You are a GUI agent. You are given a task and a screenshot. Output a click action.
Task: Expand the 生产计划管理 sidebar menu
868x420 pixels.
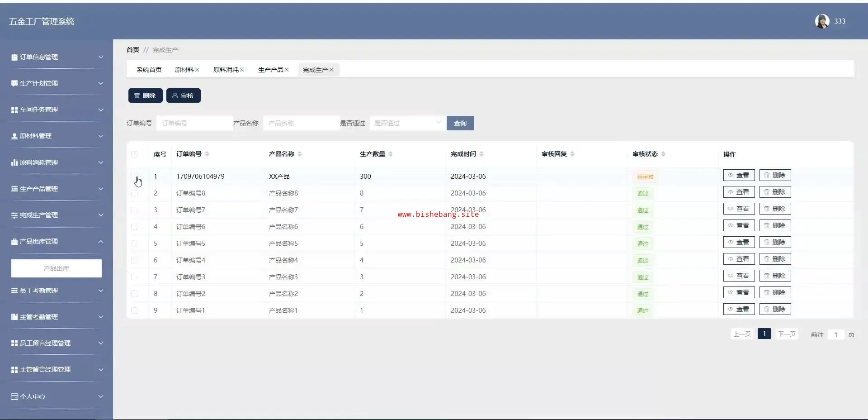(x=57, y=84)
